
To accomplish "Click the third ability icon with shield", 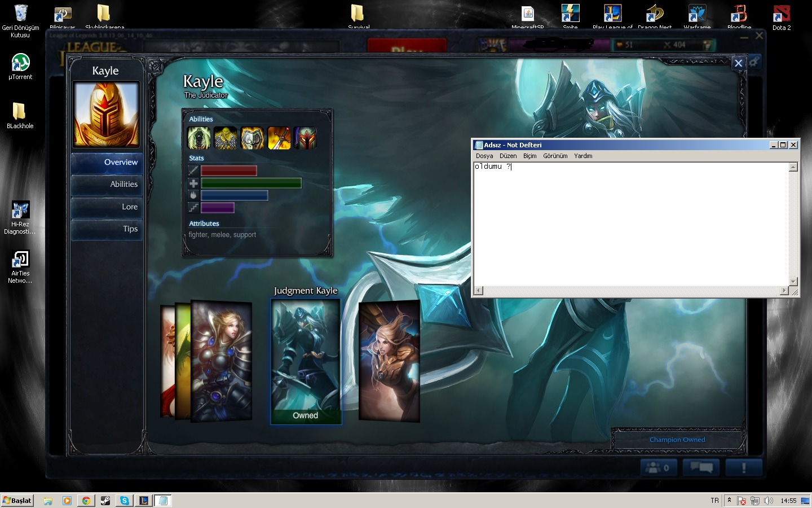I will (252, 138).
